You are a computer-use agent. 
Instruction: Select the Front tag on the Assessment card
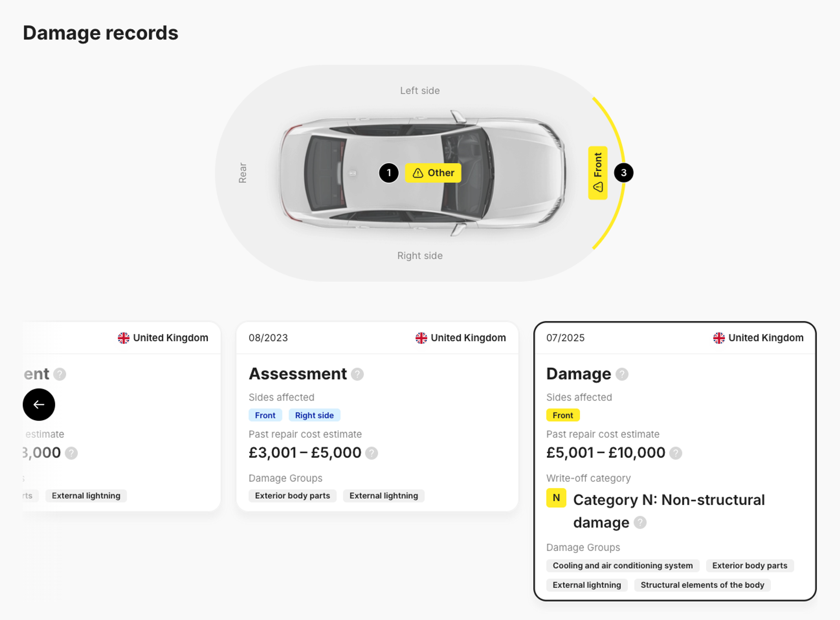point(265,415)
